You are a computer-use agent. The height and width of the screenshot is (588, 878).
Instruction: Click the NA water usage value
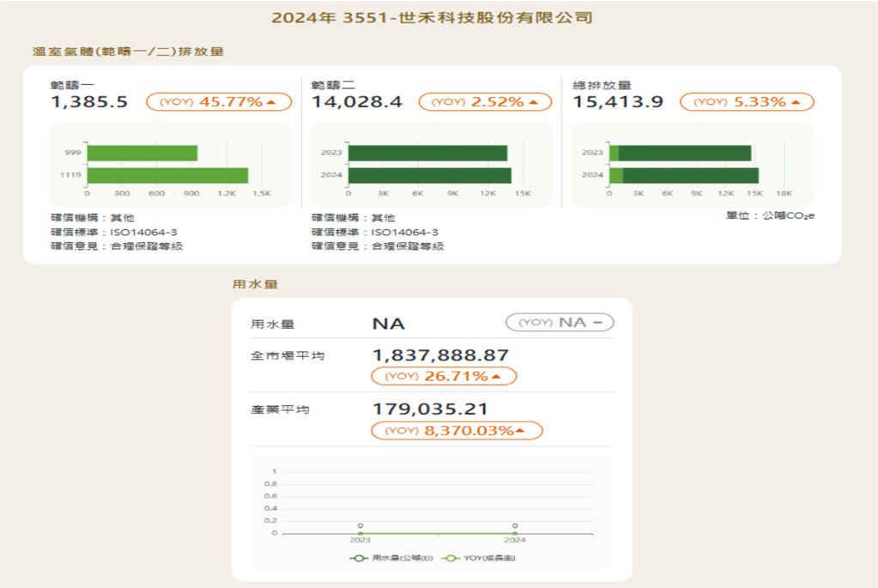coord(389,324)
